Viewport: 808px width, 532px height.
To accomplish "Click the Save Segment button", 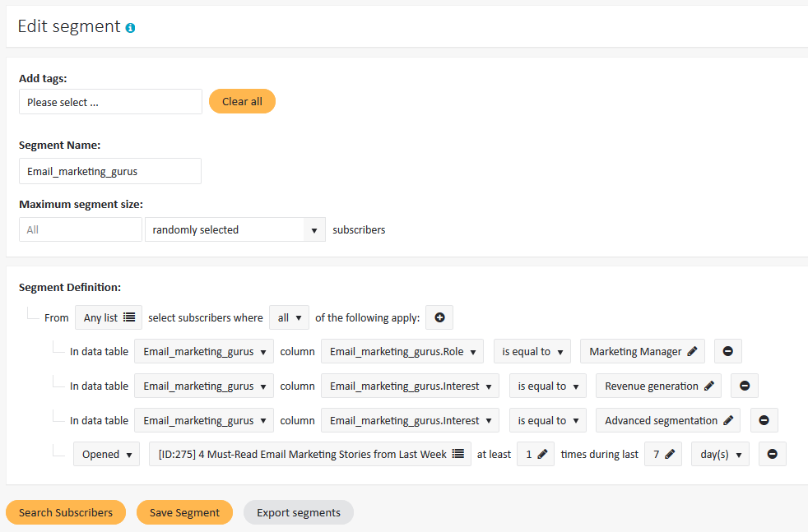I will [x=184, y=512].
